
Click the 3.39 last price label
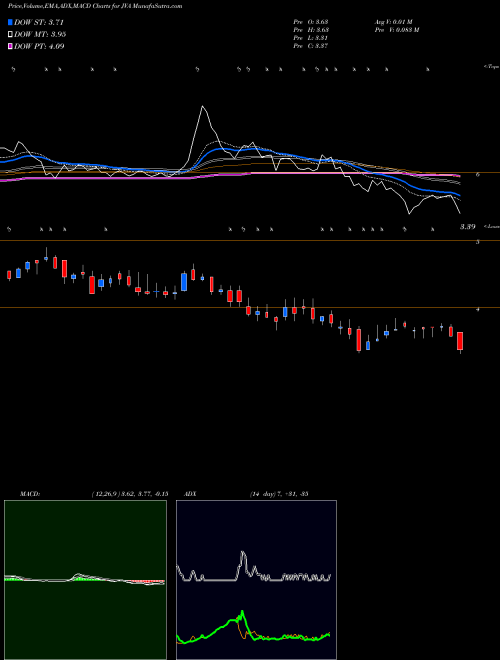tap(468, 227)
